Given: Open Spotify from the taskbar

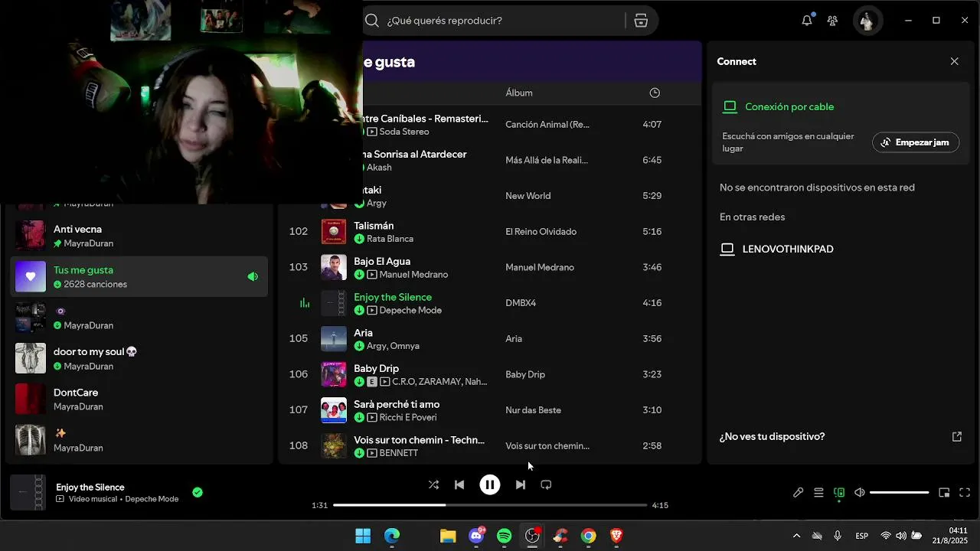Looking at the screenshot, I should coord(504,536).
